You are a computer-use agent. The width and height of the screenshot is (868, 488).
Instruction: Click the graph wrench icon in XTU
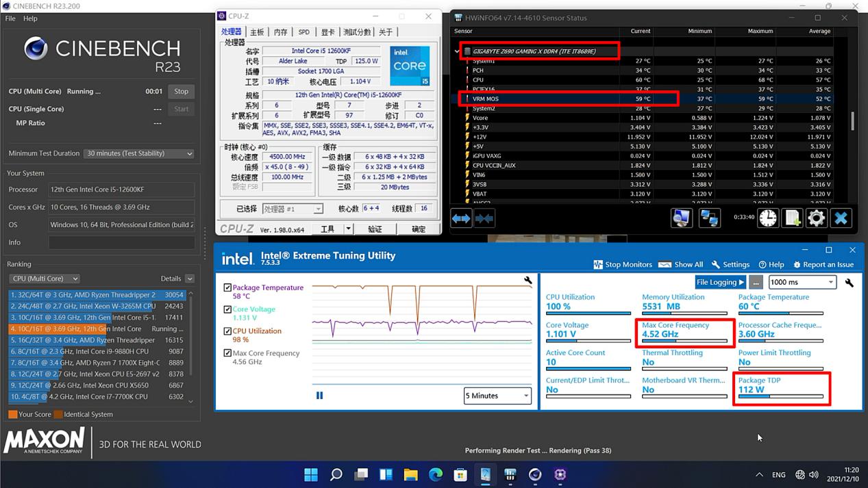click(528, 281)
